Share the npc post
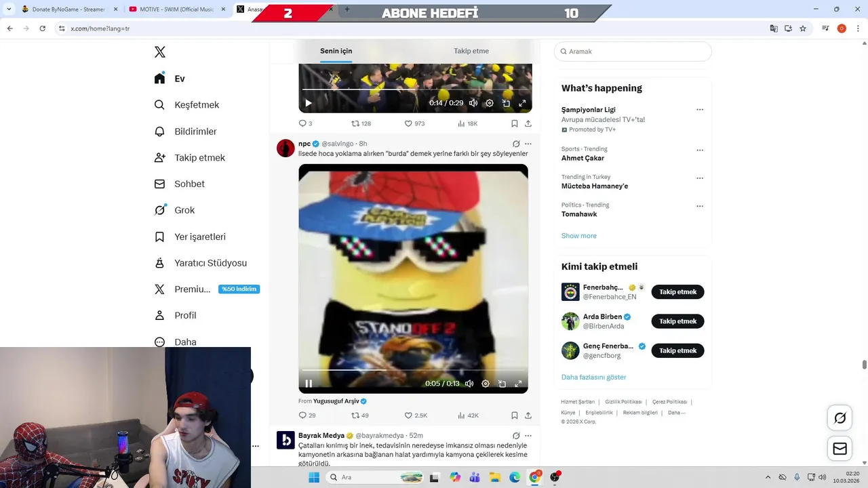868x488 pixels. pyautogui.click(x=528, y=415)
